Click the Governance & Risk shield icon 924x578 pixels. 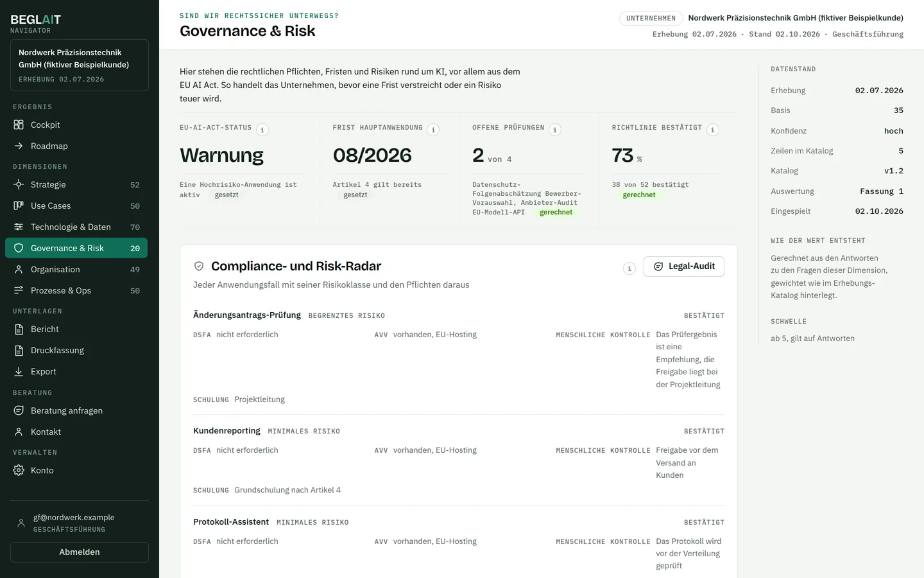[x=19, y=248]
